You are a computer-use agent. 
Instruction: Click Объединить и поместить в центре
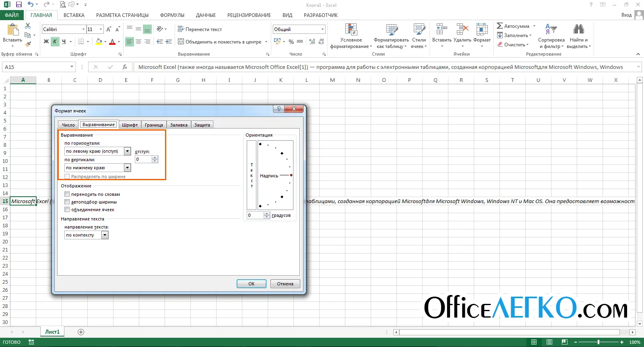coord(220,42)
